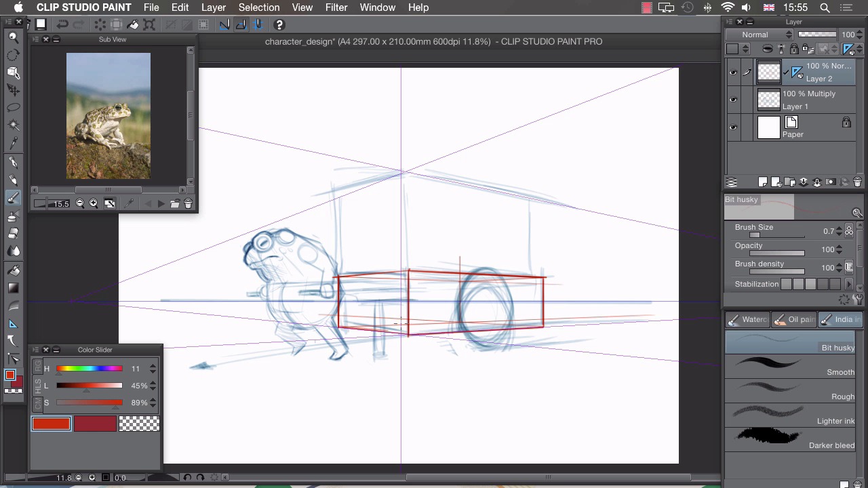
Task: Pick the Eyedropper tool in the toolbox
Action: (13, 143)
